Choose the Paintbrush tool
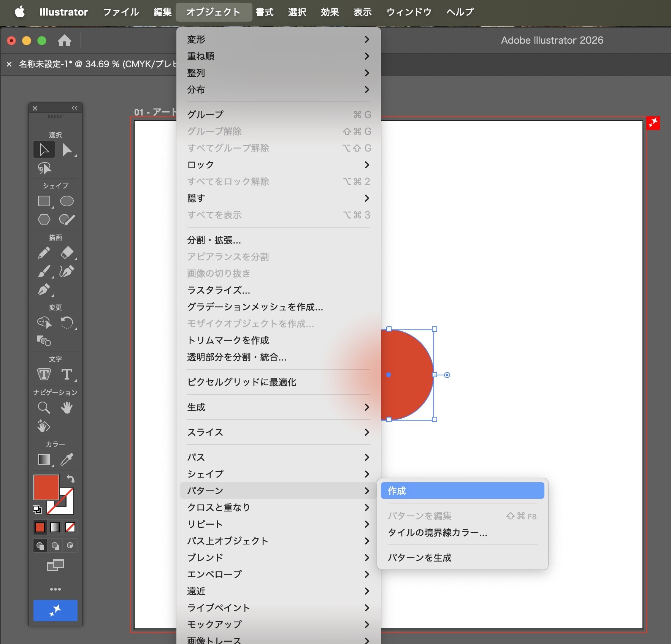Screen dimensions: 671x644 pyautogui.click(x=44, y=271)
